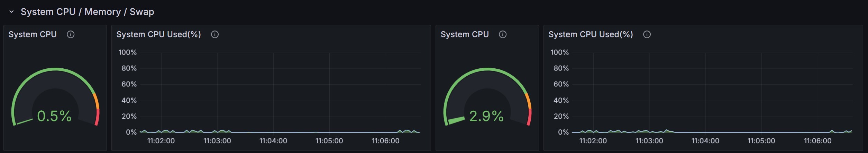Select the 2.9% gauge reading
Image resolution: width=868 pixels, height=153 pixels.
point(486,116)
